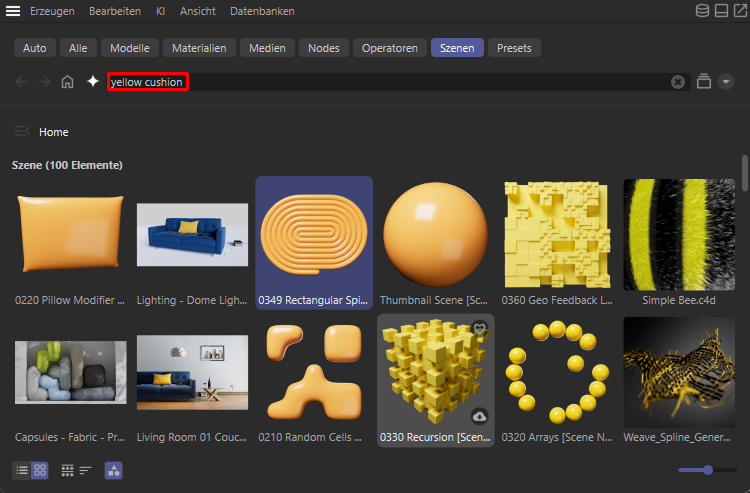
Task: Select the 0360 Geo Feedback thumbnail
Action: 557,234
